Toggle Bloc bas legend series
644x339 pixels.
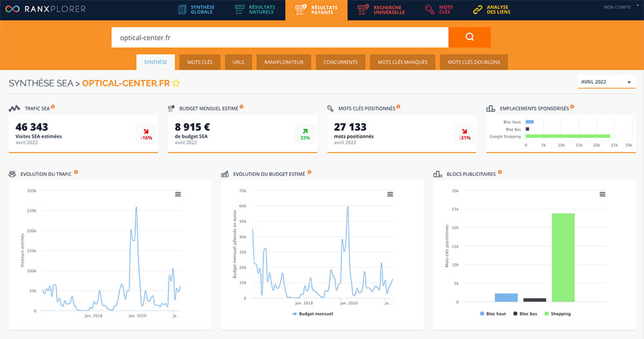pos(526,314)
